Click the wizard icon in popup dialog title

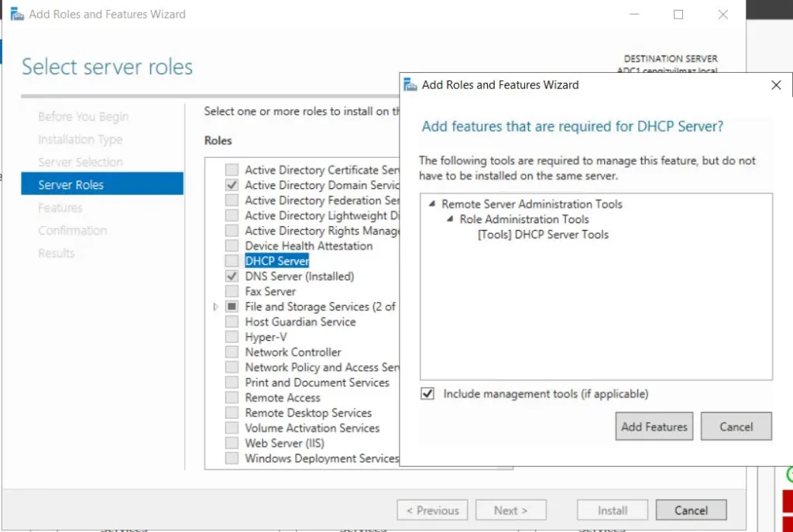pyautogui.click(x=410, y=85)
